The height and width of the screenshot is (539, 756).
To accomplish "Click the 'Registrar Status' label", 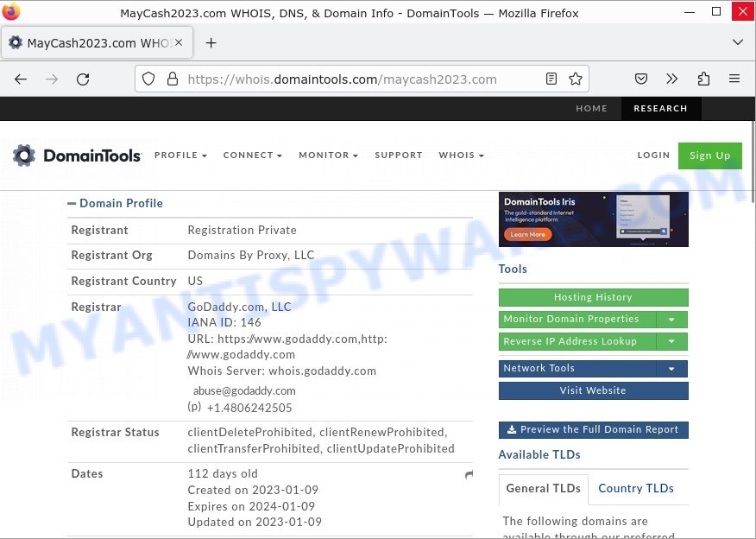I will [x=115, y=433].
